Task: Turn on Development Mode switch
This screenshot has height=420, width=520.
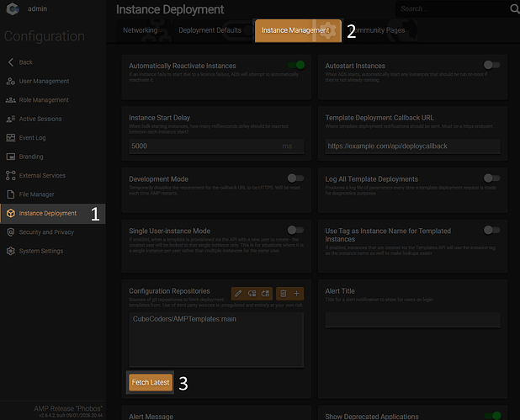Action: (x=295, y=178)
